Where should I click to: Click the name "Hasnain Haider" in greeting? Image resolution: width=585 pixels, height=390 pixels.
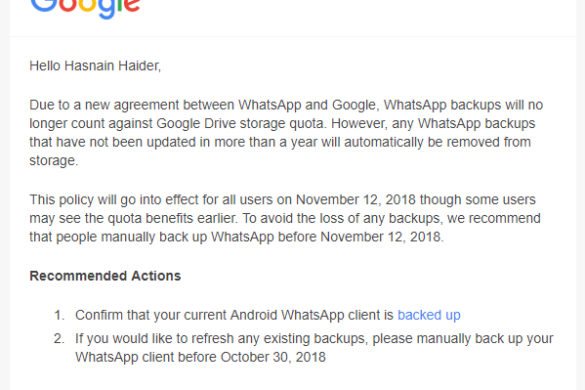(112, 66)
